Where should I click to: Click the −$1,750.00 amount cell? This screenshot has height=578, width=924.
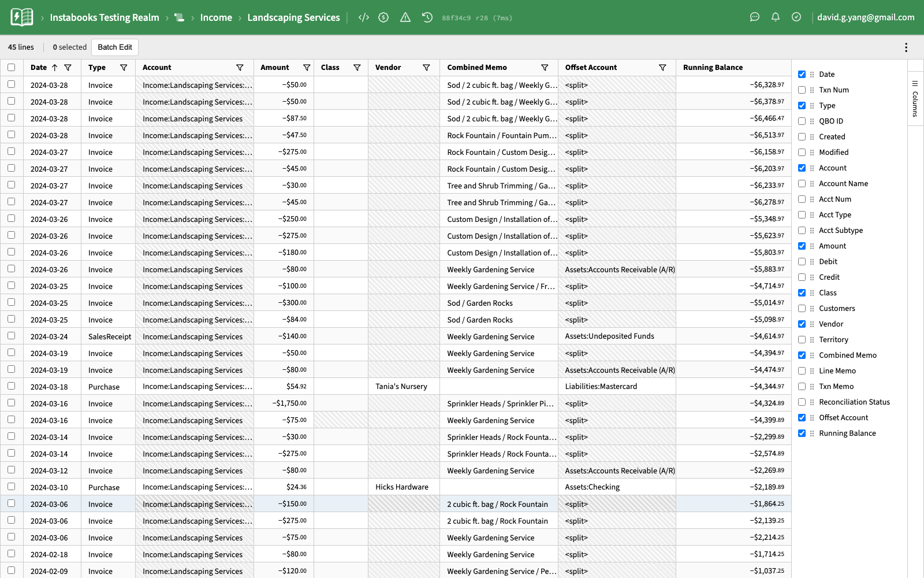284,403
